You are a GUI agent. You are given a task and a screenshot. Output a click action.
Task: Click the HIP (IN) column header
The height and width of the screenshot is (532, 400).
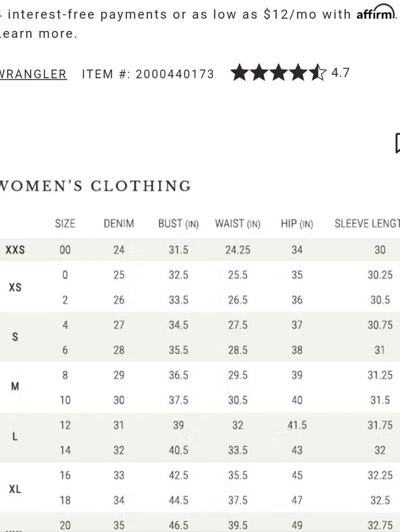tap(297, 223)
